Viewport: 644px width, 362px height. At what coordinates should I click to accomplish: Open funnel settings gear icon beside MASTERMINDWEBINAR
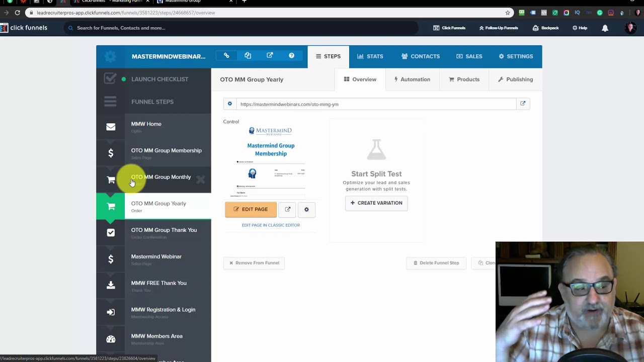click(110, 56)
